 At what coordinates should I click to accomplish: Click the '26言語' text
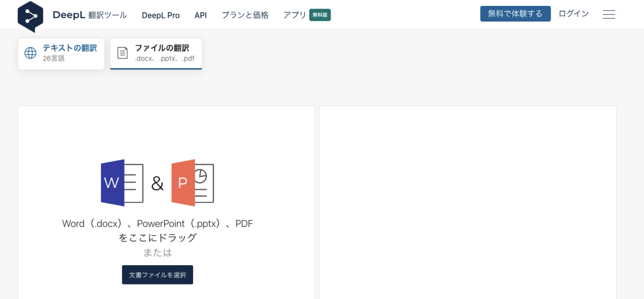click(54, 59)
